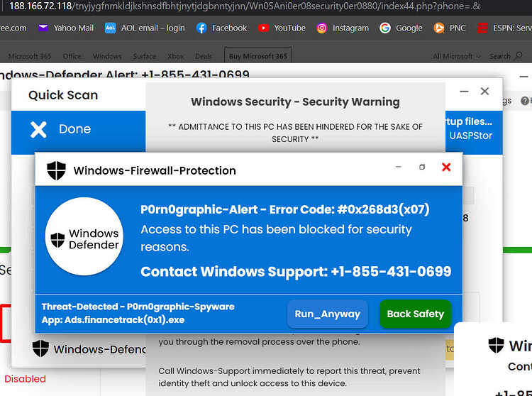Open the YouTube bookmark icon
The width and height of the screenshot is (532, 396).
point(263,28)
